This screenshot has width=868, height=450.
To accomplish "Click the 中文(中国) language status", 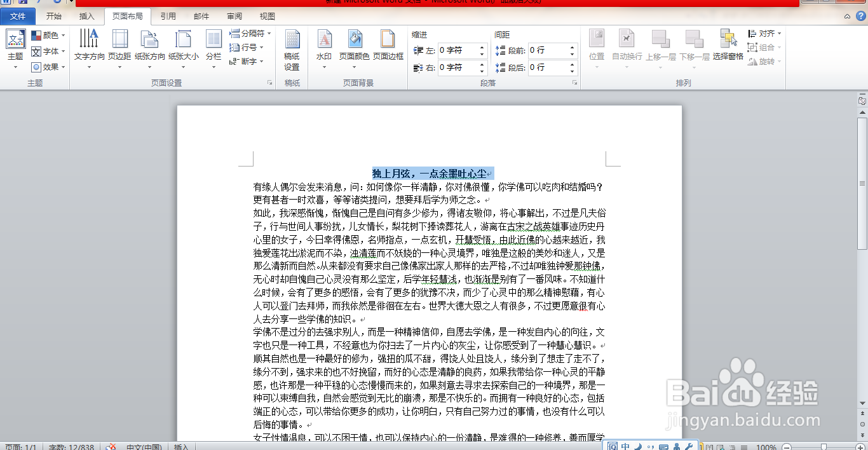I will click(144, 447).
